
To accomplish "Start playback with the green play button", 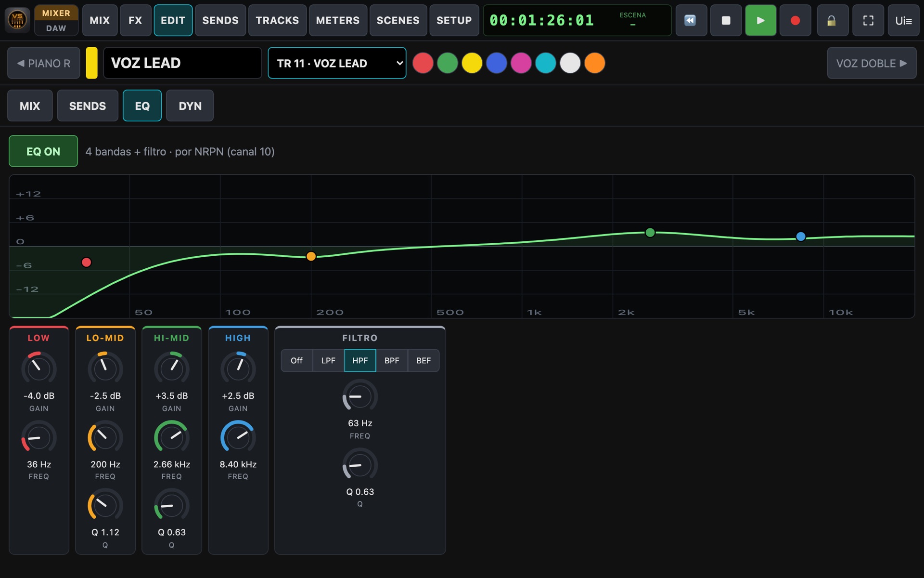I will tap(760, 20).
